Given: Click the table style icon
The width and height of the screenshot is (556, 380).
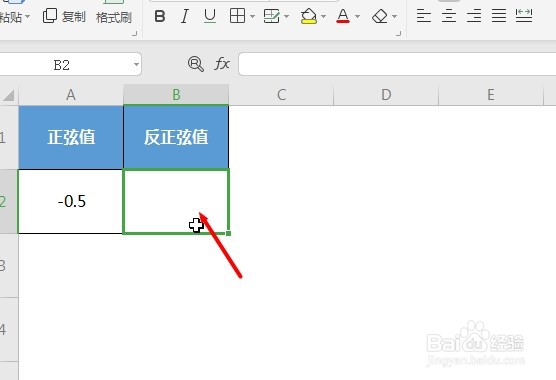Looking at the screenshot, I should tap(272, 16).
